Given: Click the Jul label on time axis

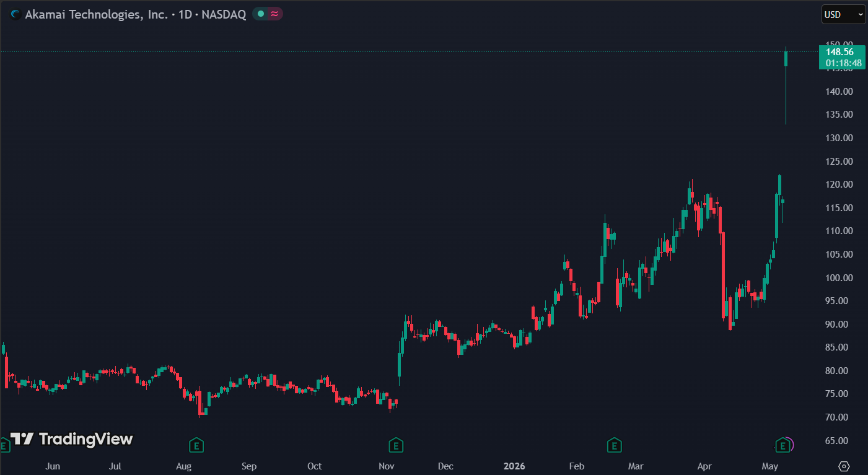Looking at the screenshot, I should (115, 466).
